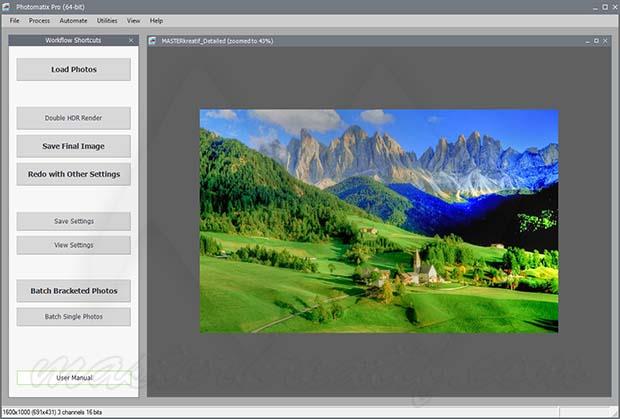
Task: Click the Save Settings button
Action: (74, 221)
